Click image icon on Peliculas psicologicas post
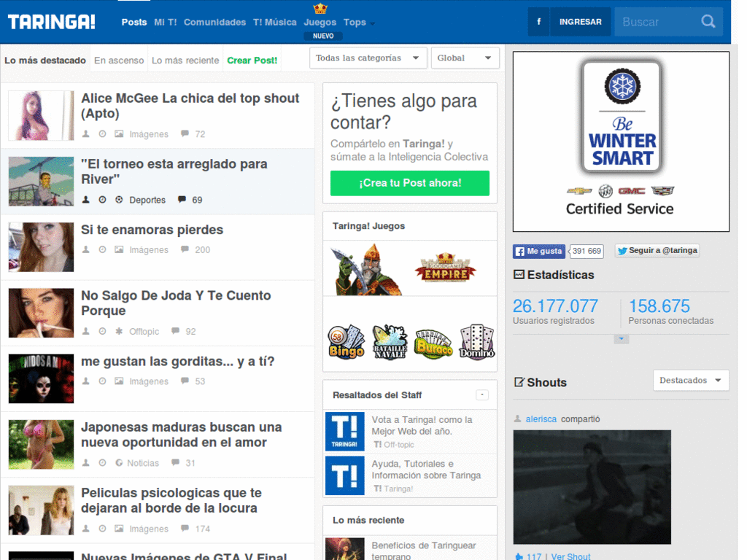The image size is (747, 560). [119, 528]
